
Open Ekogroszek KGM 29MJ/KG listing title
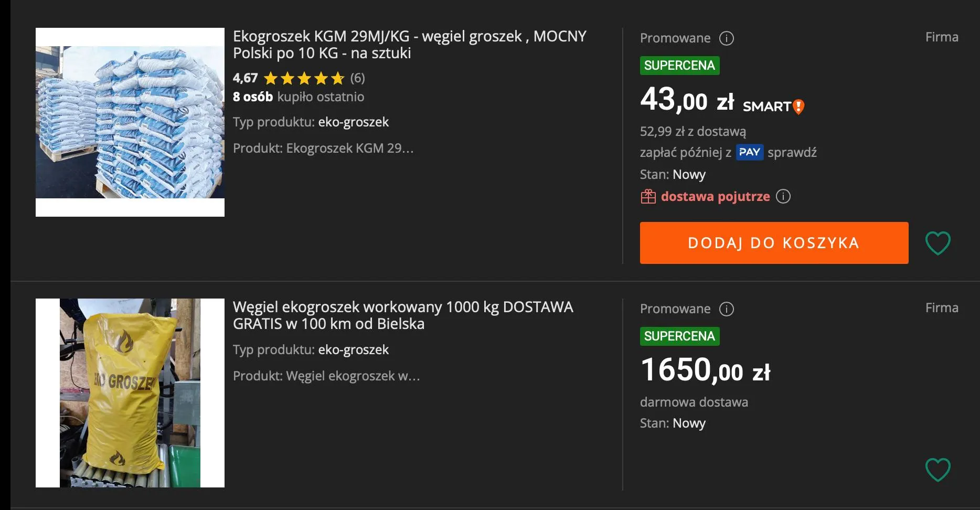409,45
